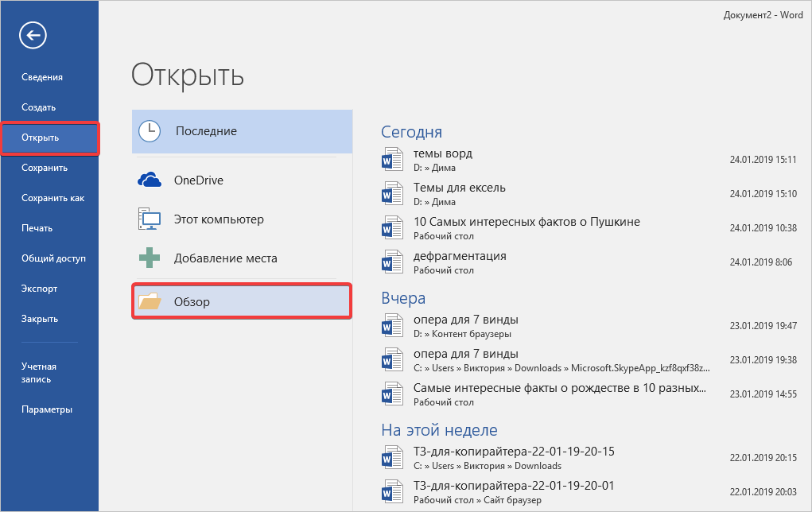Viewport: 812px width, 512px height.
Task: Click Word icon next to темы ворд
Action: [x=393, y=160]
